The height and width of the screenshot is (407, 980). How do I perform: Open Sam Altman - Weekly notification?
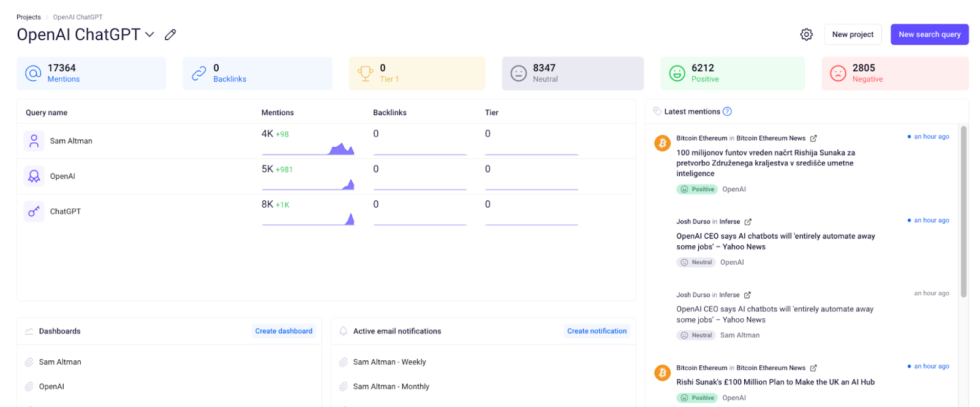pyautogui.click(x=390, y=362)
